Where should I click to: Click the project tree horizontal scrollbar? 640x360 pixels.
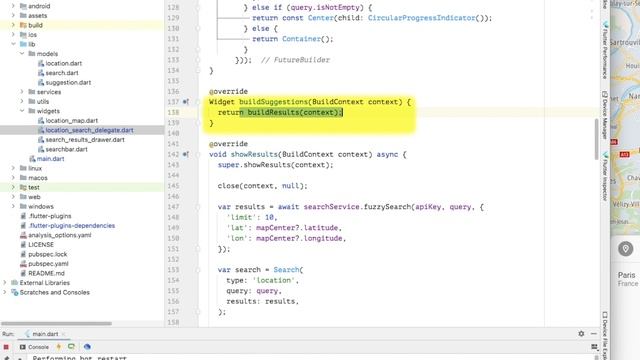[x=56, y=323]
